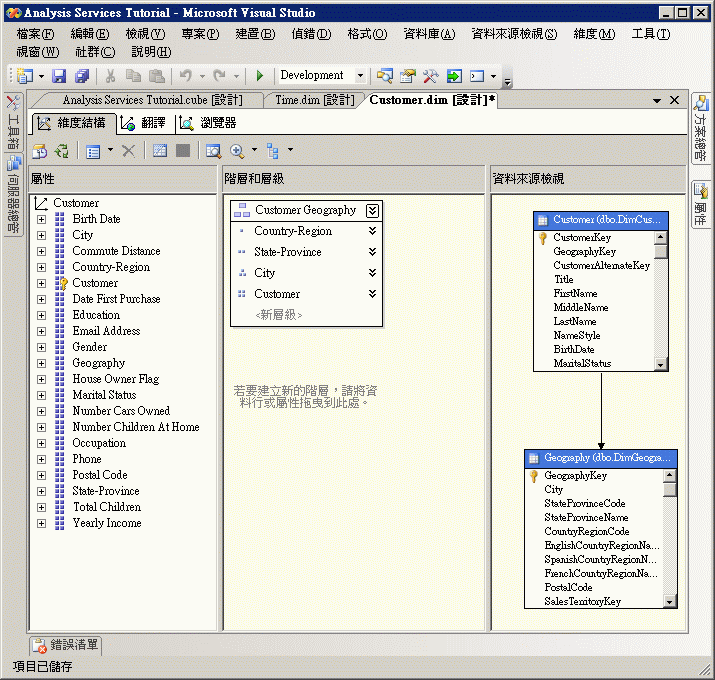Select the Customer root dimension node
This screenshot has width=715, height=680.
[76, 203]
